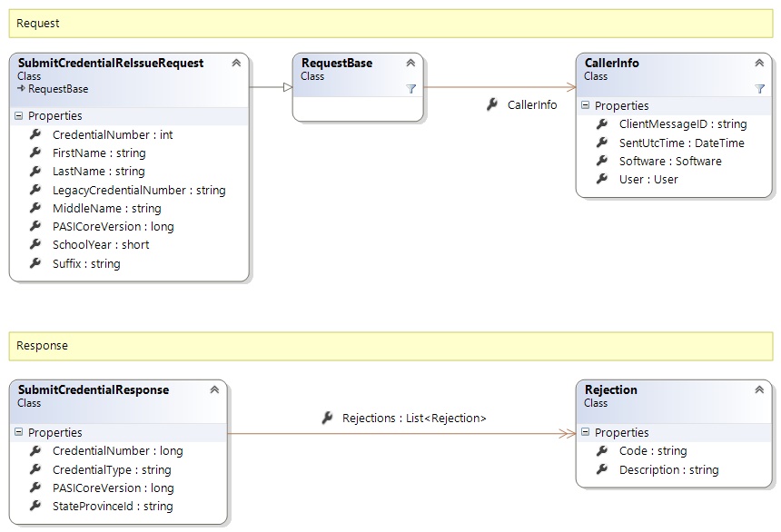Select the PASICoreVersion : long property in SubmitCredentialResponse
Viewport: 781px width, 532px height.
(x=113, y=488)
